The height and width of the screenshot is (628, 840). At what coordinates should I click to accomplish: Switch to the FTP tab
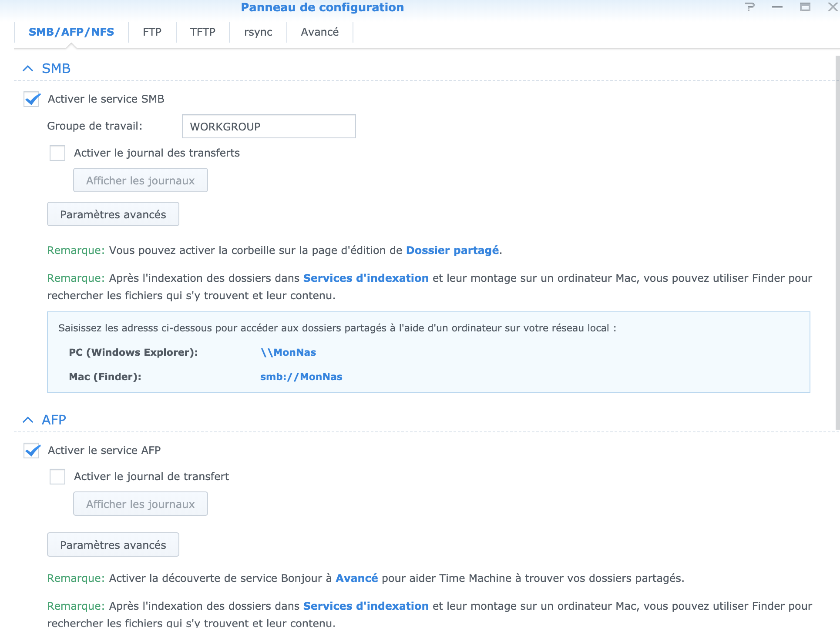pyautogui.click(x=152, y=32)
